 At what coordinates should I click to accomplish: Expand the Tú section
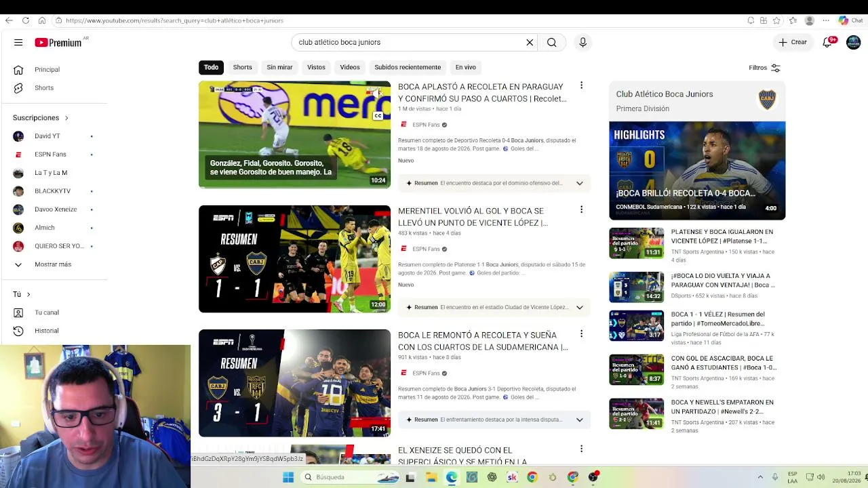[22, 294]
